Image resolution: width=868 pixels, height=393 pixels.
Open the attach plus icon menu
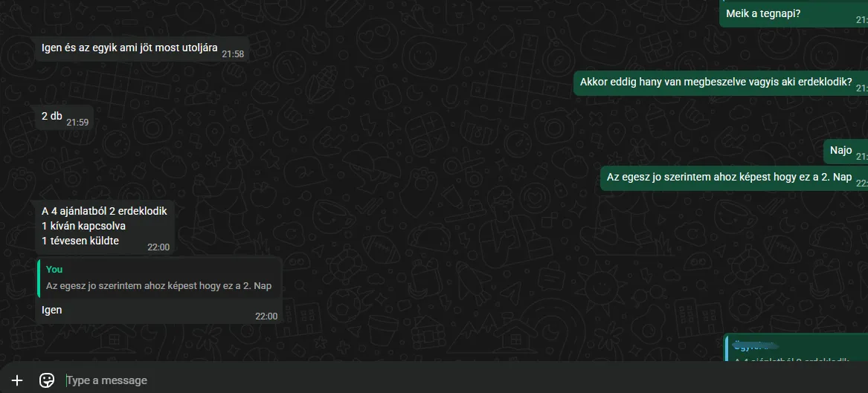17,380
